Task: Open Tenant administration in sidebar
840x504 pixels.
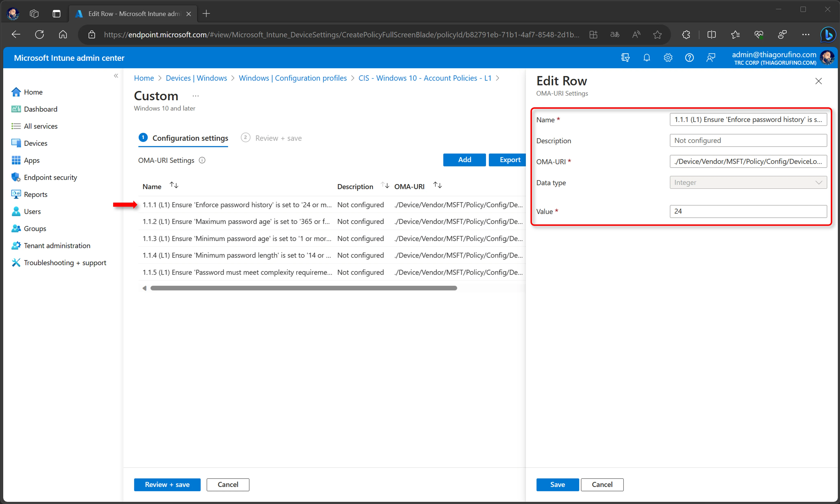Action: (x=57, y=246)
